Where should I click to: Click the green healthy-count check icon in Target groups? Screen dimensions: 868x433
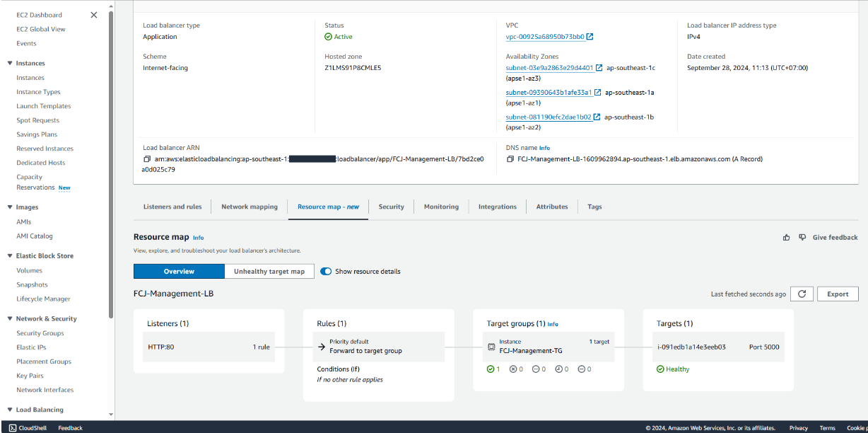pos(491,369)
